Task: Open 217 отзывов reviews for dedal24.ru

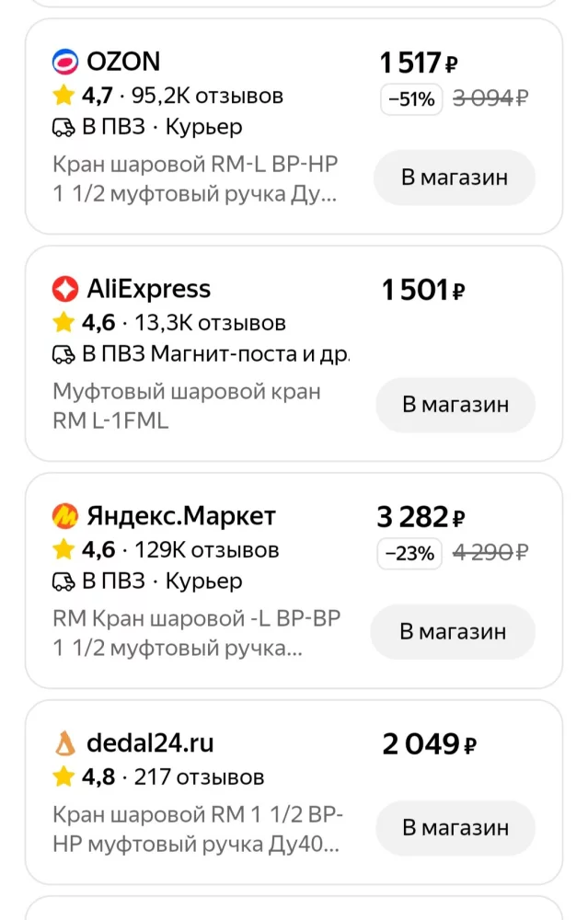Action: click(x=199, y=776)
